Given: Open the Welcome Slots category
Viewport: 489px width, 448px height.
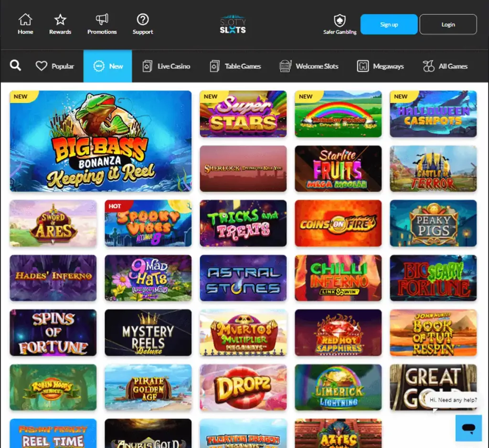Looking at the screenshot, I should 310,66.
